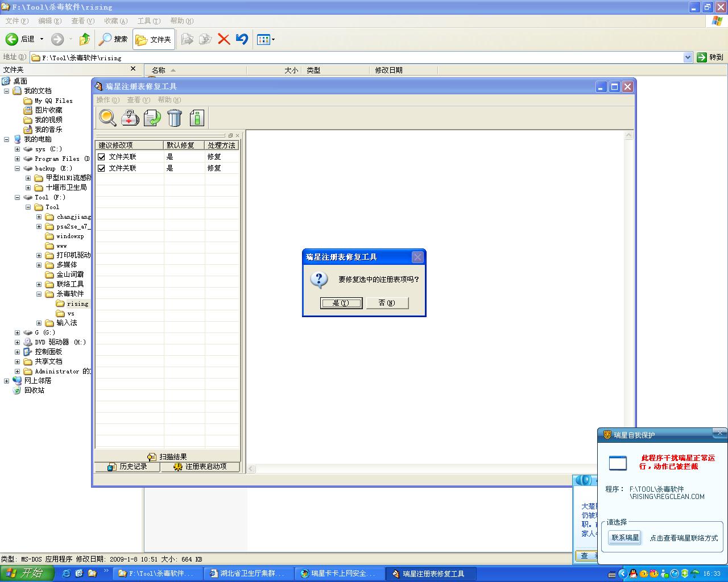The height and width of the screenshot is (582, 728).
Task: Sort by the 建议修改项 column header
Action: [130, 145]
